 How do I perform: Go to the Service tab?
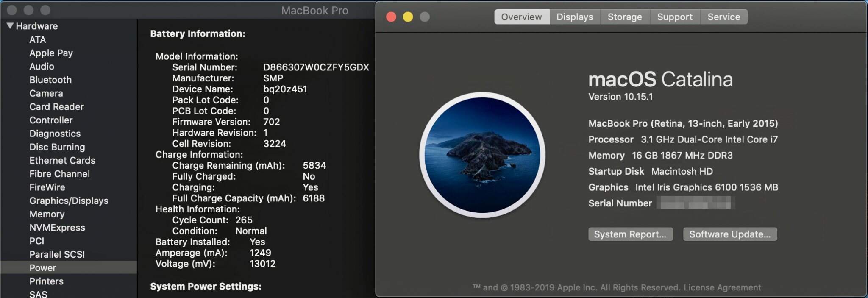point(723,17)
